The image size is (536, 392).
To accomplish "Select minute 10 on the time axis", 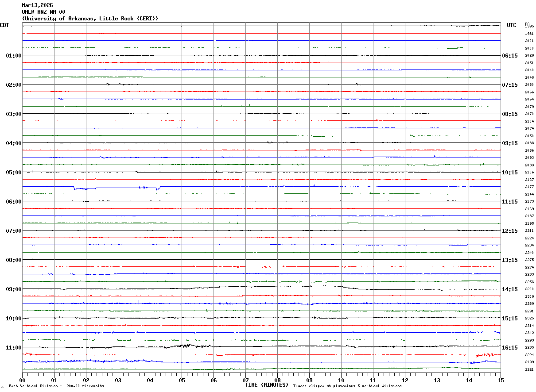I will point(341,380).
